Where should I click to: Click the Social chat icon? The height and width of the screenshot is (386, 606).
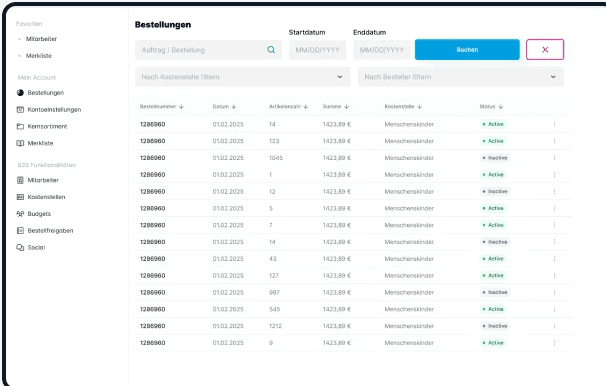point(20,247)
